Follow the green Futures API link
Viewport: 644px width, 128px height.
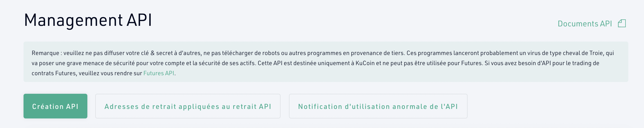click(x=159, y=73)
